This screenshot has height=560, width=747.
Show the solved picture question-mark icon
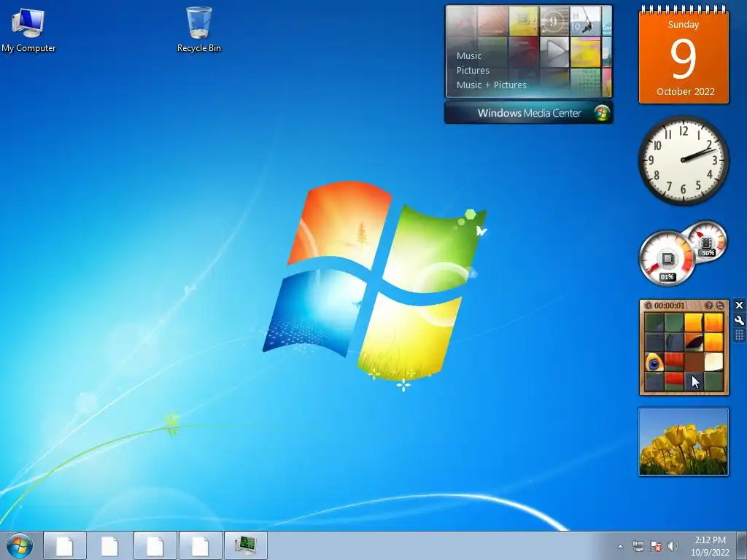(708, 306)
